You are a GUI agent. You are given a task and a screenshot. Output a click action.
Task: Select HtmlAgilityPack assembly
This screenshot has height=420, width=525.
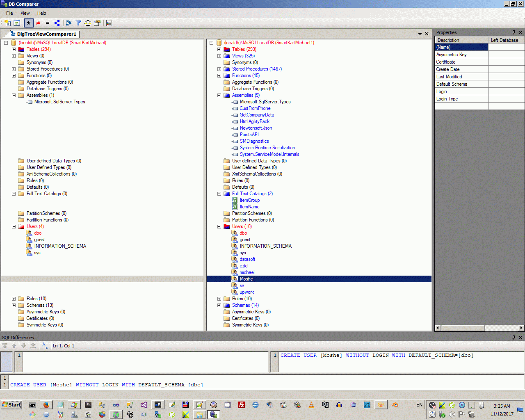point(255,121)
